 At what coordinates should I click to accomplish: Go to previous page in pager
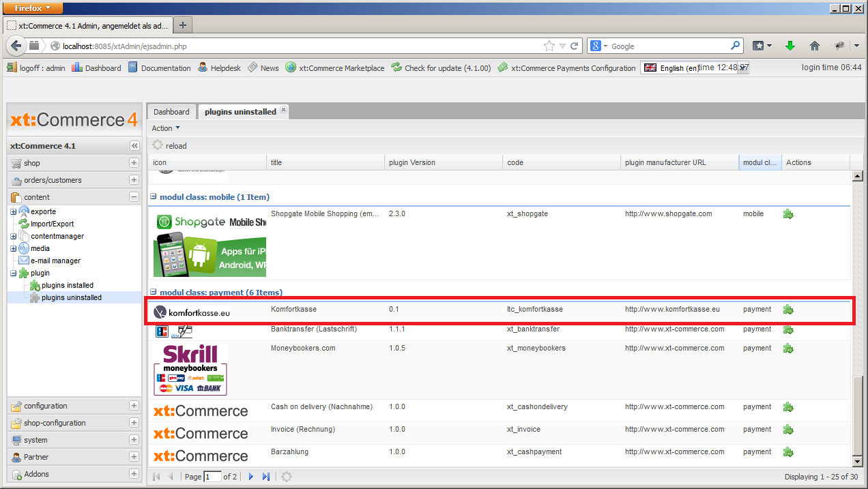click(171, 477)
